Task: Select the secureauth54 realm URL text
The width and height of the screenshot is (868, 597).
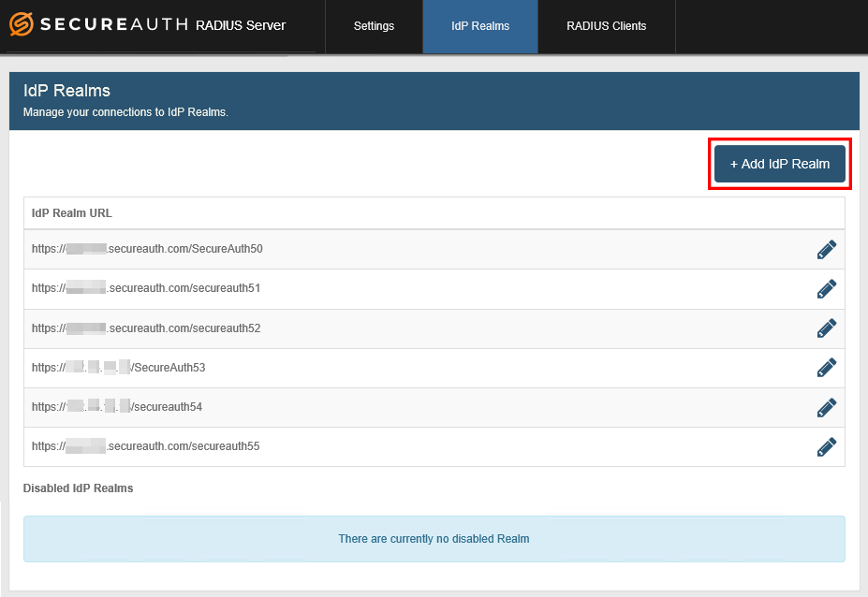Action: [x=117, y=407]
